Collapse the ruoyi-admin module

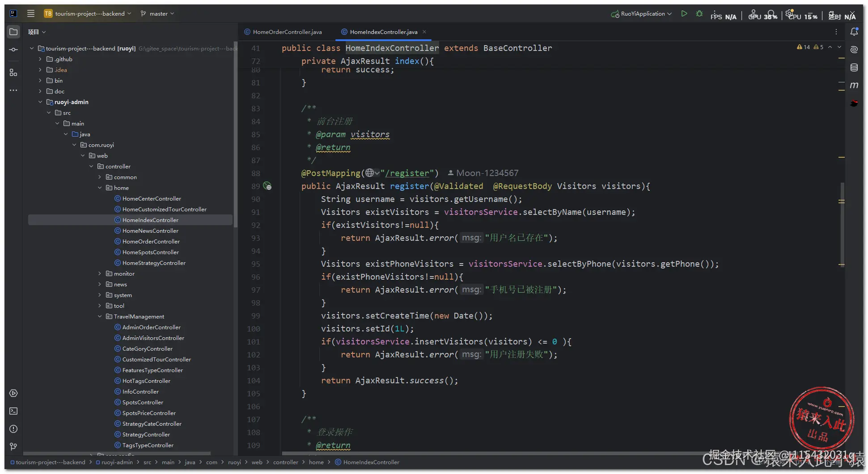40,102
